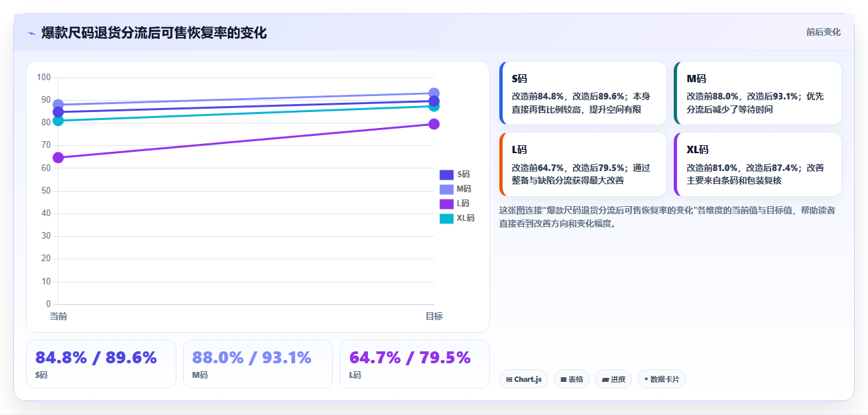This screenshot has height=415, width=868.
Task: Toggle L码 series via its legend color box
Action: [x=446, y=204]
